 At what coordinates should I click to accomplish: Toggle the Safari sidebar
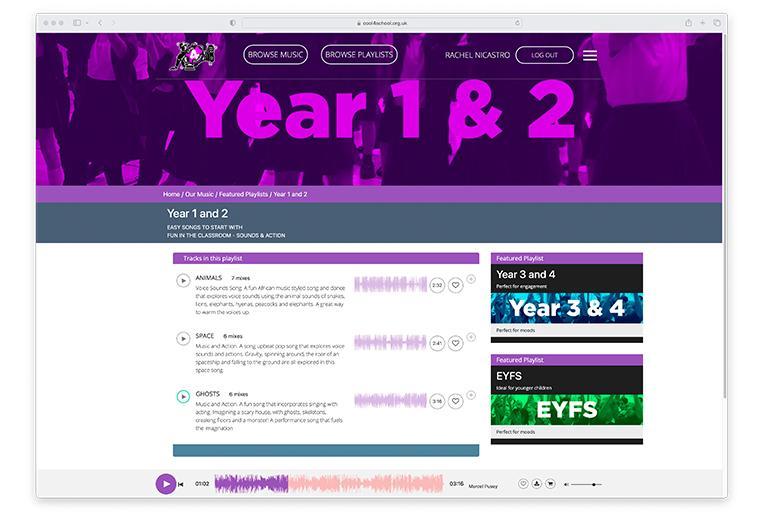click(77, 23)
